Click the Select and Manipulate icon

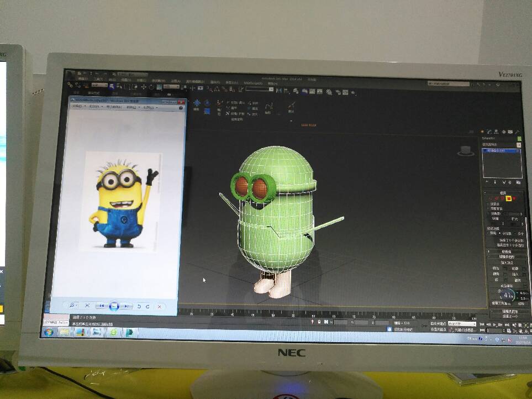click(192, 88)
